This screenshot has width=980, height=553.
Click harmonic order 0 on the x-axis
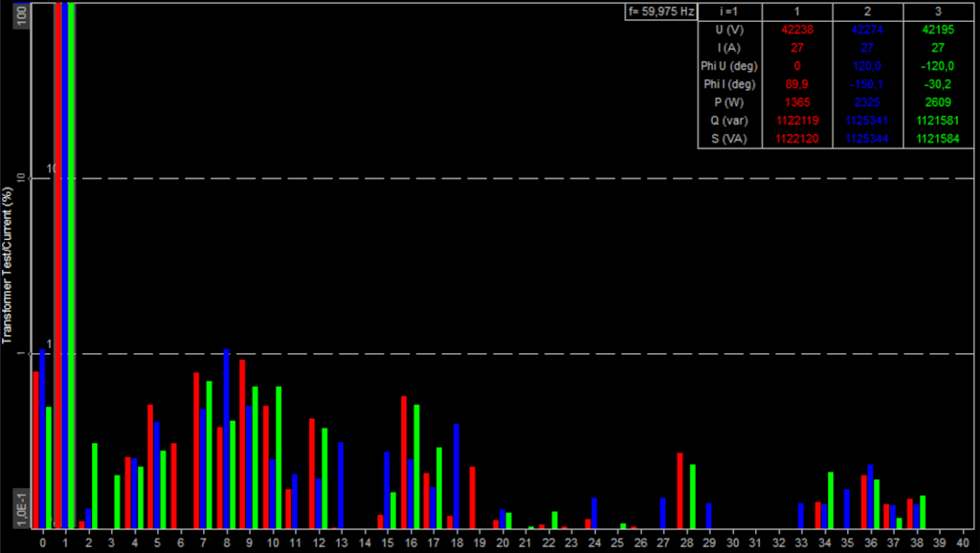tap(42, 543)
